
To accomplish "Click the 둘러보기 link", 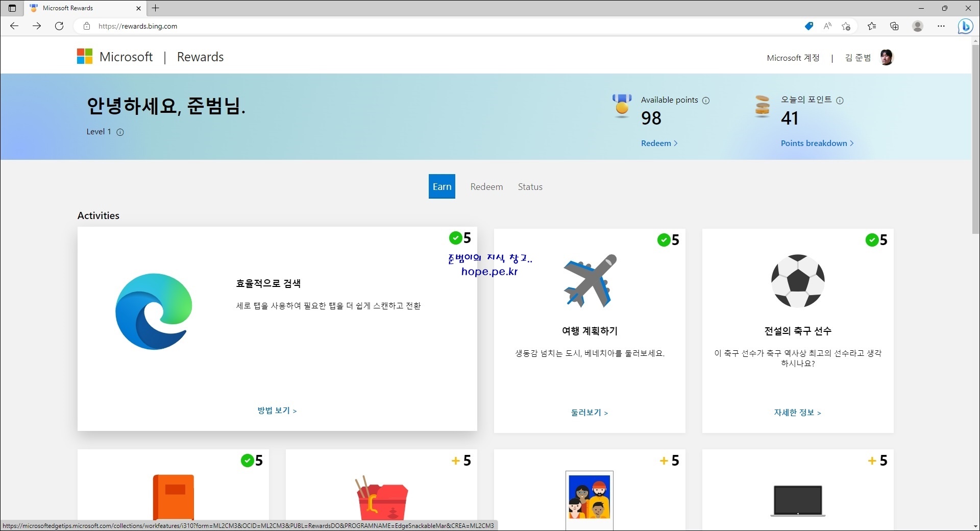I will click(590, 413).
